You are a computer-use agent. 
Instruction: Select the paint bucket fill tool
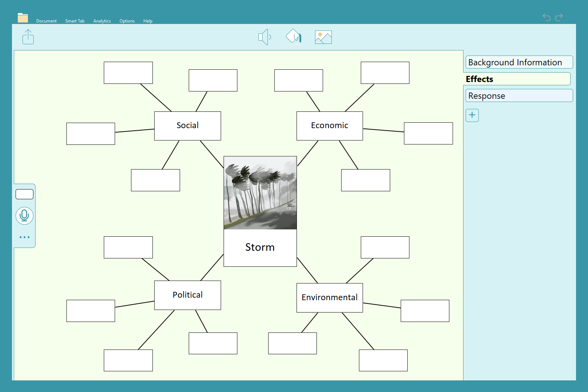pos(294,37)
